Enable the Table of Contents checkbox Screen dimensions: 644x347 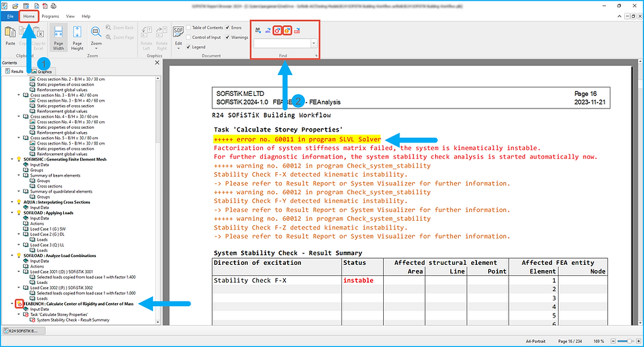[189, 28]
